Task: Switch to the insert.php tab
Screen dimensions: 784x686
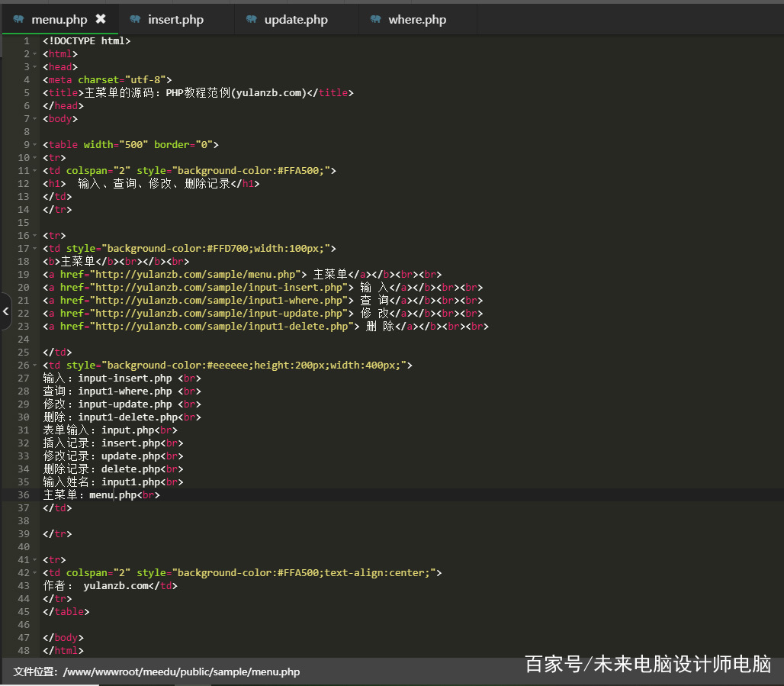Action: [x=175, y=19]
